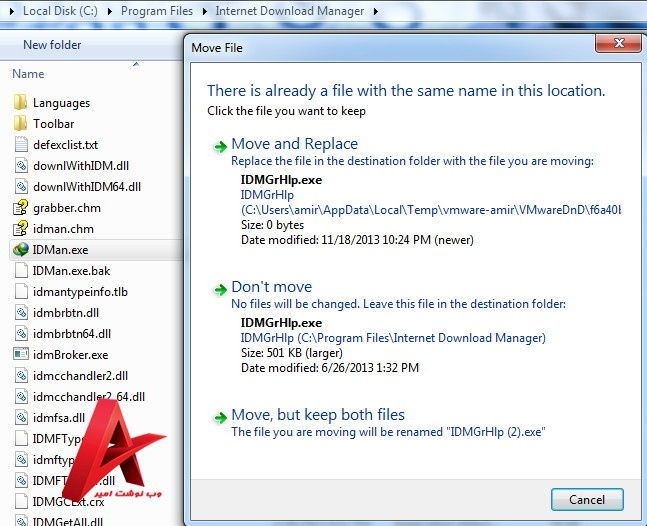Click the Toolbar folder icon

pyautogui.click(x=20, y=123)
